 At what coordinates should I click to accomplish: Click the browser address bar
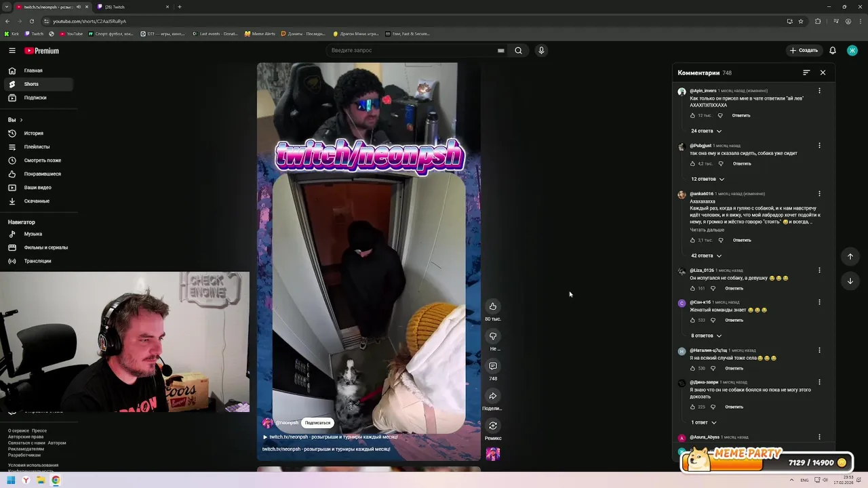click(414, 21)
